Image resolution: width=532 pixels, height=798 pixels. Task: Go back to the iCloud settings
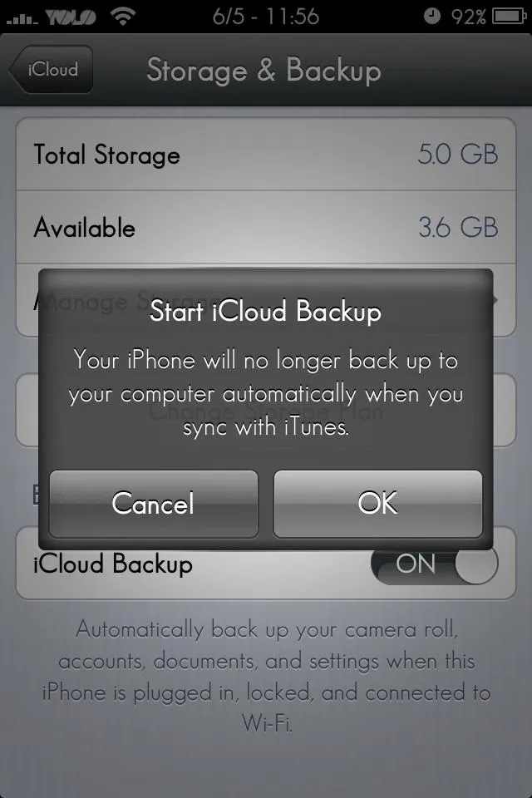51,69
